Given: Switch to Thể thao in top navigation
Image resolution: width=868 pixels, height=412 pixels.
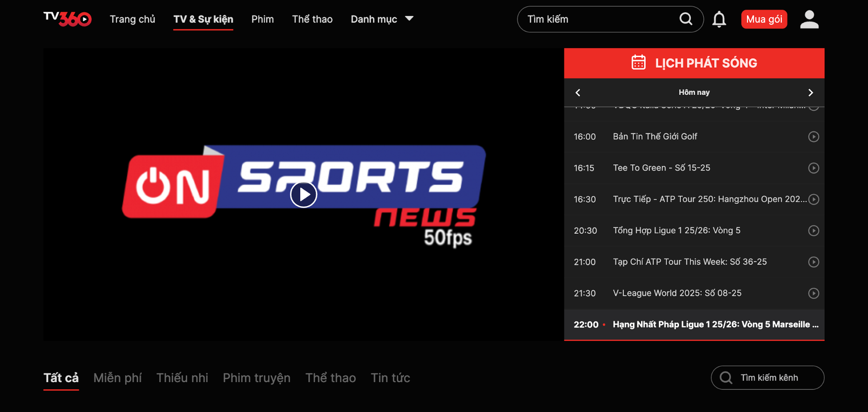Looking at the screenshot, I should click(312, 19).
